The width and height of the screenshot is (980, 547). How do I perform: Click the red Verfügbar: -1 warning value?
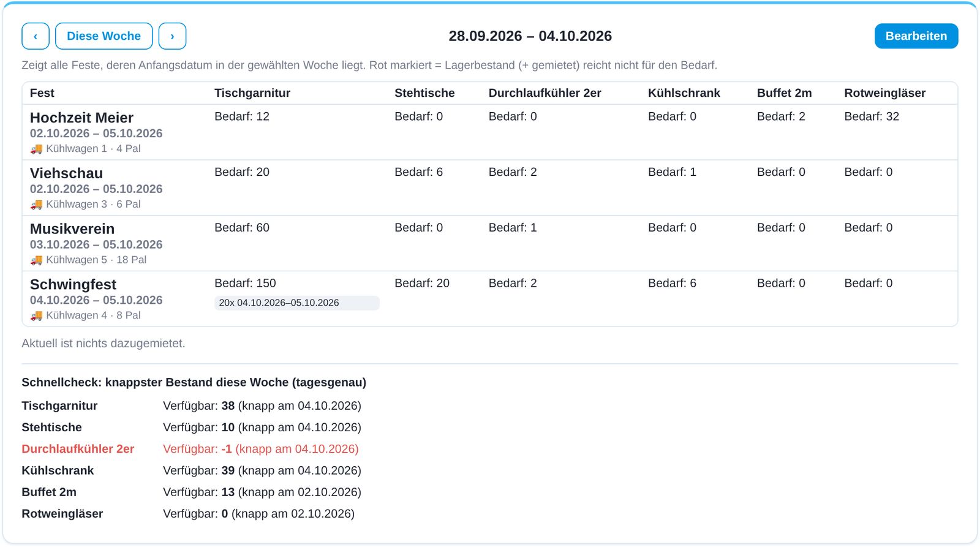[261, 449]
